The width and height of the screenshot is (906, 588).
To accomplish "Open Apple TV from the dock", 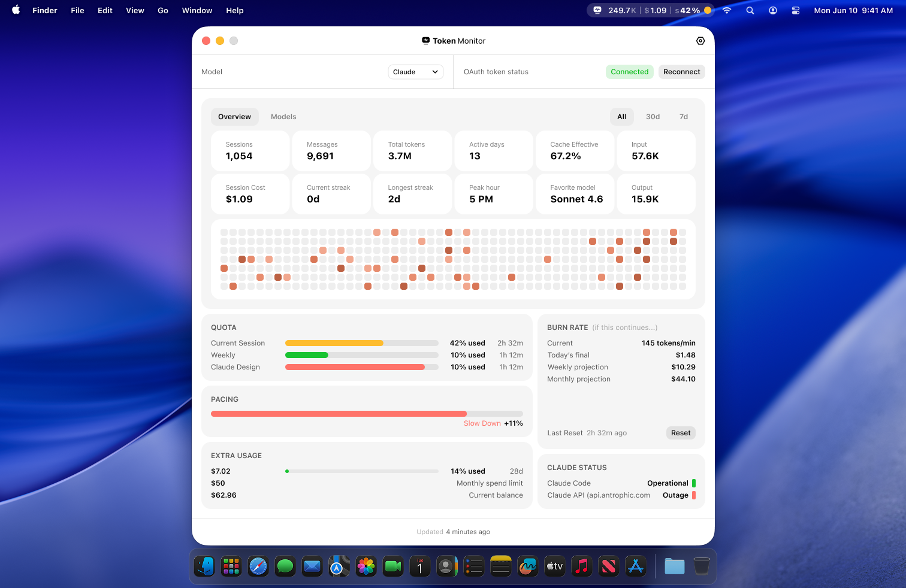I will tap(555, 566).
